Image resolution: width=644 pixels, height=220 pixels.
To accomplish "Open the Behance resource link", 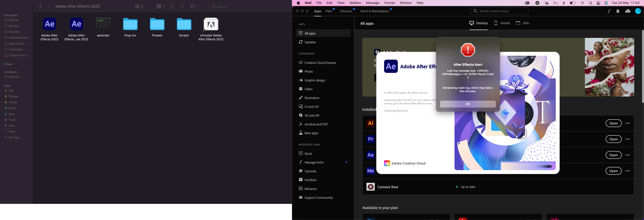I will coord(308,189).
